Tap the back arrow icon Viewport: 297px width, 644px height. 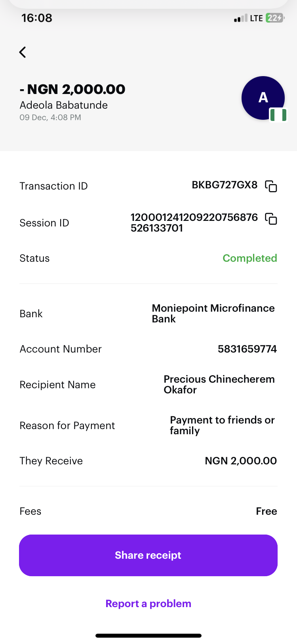coord(23,52)
